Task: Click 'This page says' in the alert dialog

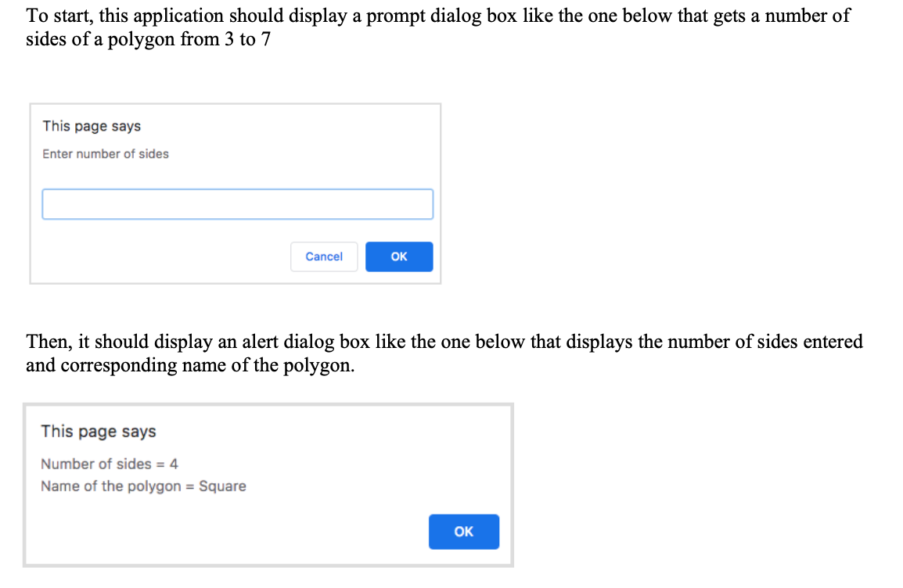Action: pyautogui.click(x=99, y=431)
